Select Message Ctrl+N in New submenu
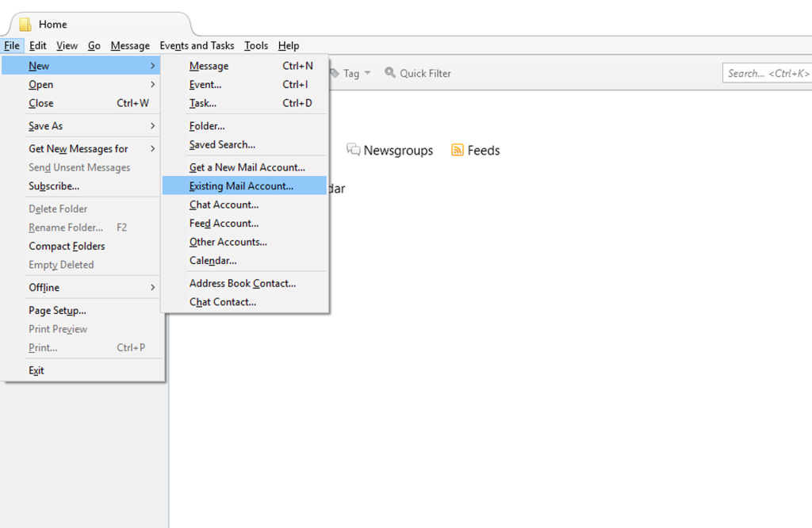The height and width of the screenshot is (528, 812). pyautogui.click(x=244, y=66)
